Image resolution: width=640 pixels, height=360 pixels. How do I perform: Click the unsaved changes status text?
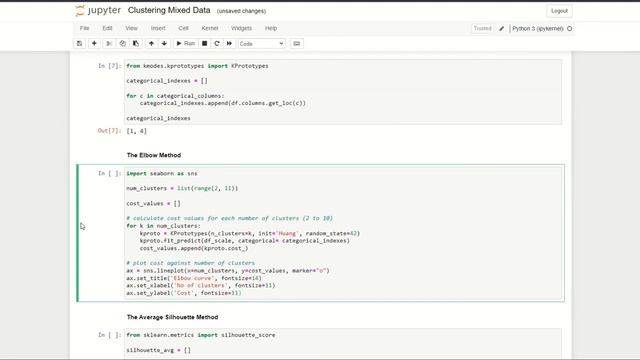point(241,11)
